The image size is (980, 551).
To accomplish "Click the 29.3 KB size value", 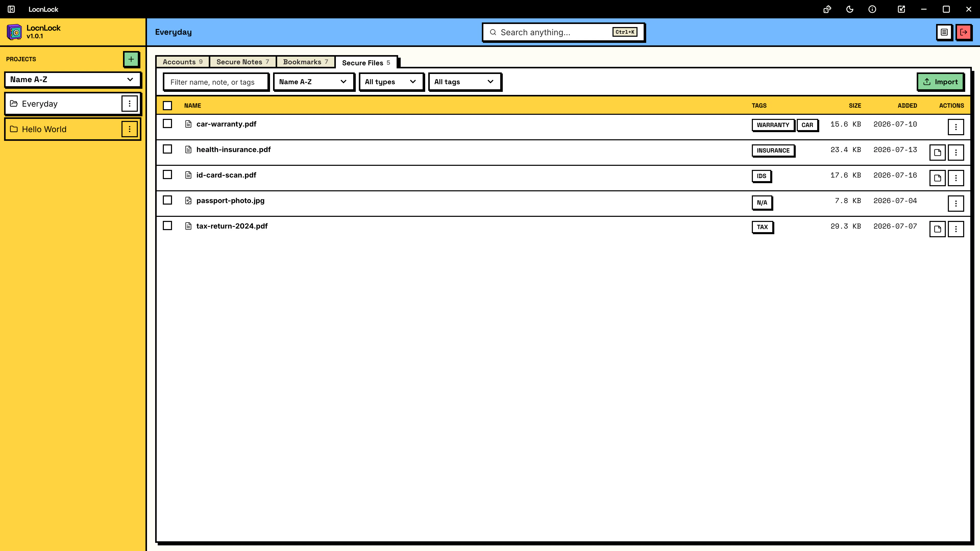I will (x=845, y=226).
